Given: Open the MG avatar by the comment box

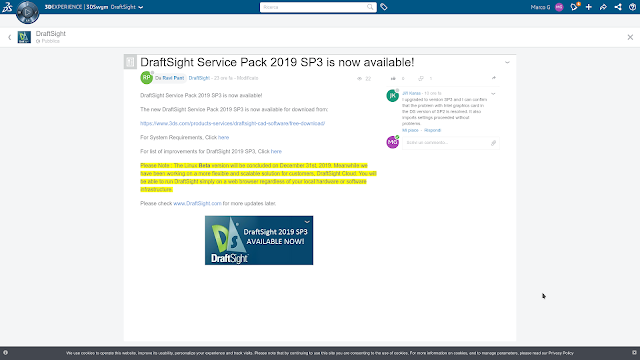Looking at the screenshot, I should [393, 142].
